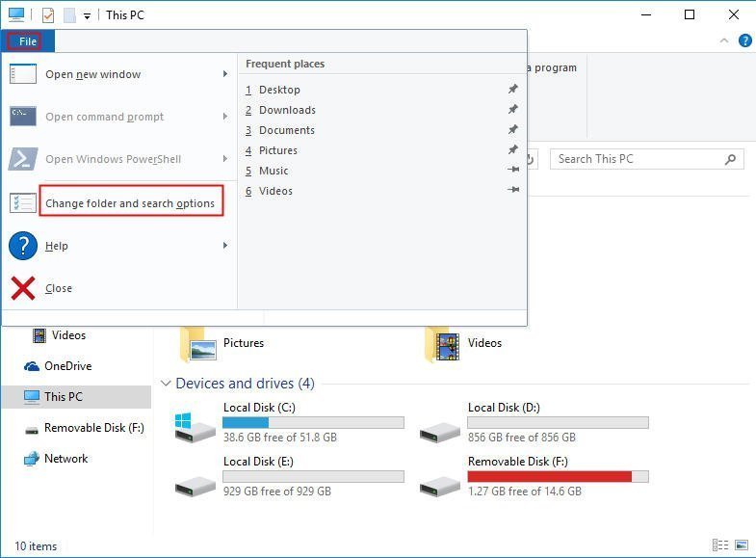This screenshot has height=558, width=756.
Task: Unpin Pictures using its pin icon
Action: coord(513,149)
